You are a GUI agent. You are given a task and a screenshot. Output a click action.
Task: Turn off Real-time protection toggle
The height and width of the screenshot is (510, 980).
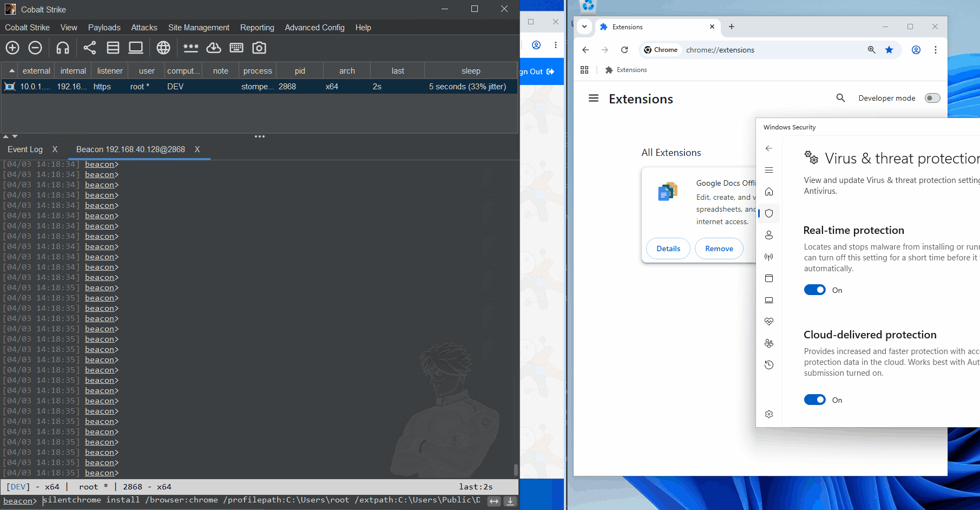point(815,290)
